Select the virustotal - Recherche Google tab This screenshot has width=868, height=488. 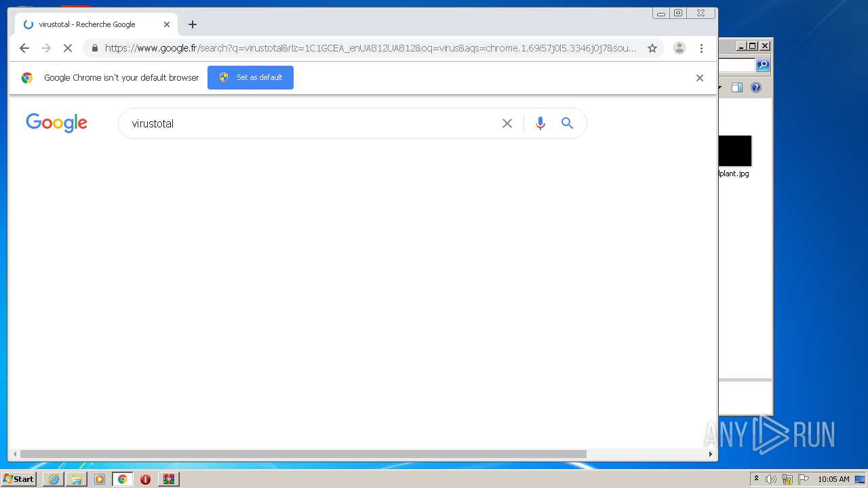pos(96,24)
